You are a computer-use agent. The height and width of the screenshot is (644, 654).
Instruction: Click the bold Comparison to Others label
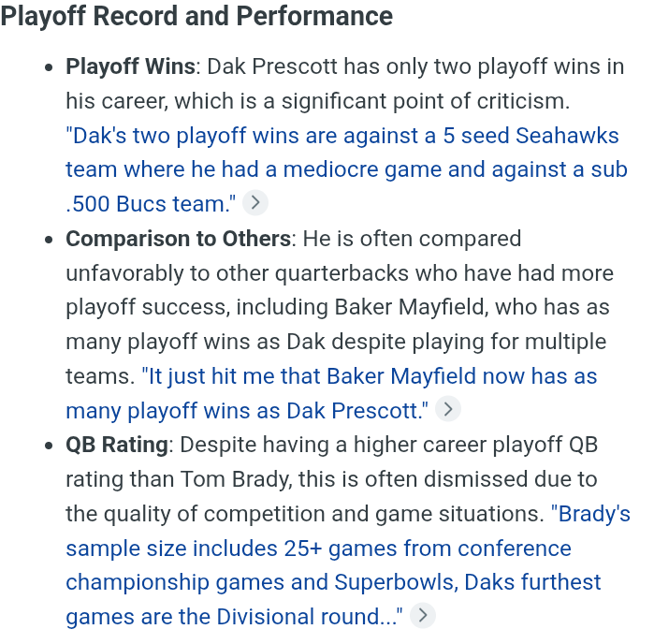click(x=178, y=239)
